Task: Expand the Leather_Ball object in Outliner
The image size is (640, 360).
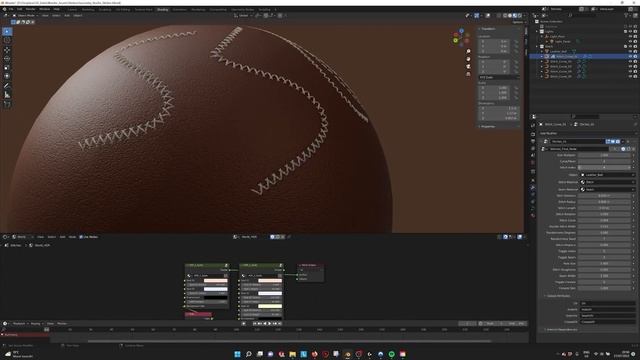Action: point(542,51)
